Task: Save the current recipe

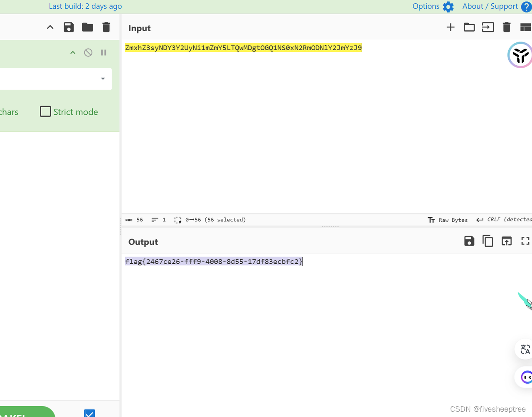Action: point(69,27)
